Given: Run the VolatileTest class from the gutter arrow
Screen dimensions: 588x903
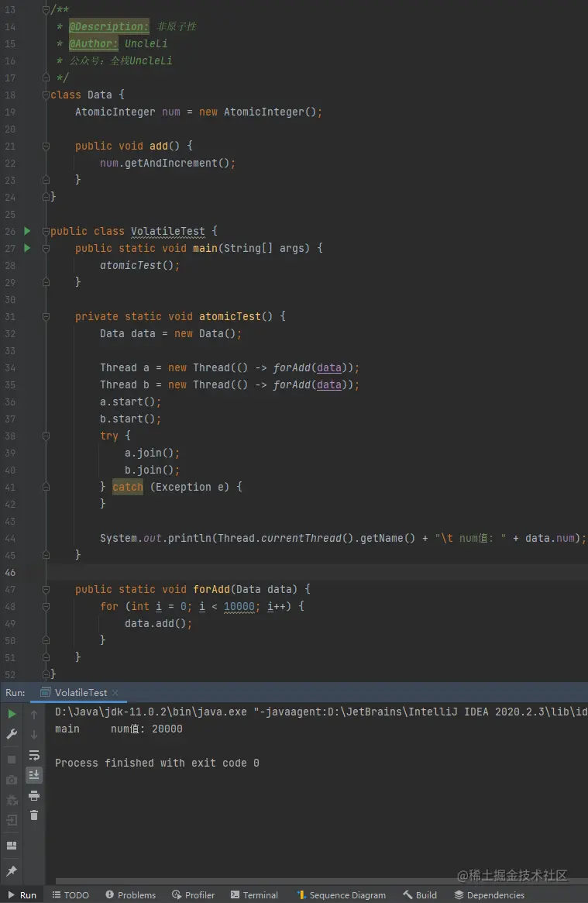Looking at the screenshot, I should pos(27,231).
